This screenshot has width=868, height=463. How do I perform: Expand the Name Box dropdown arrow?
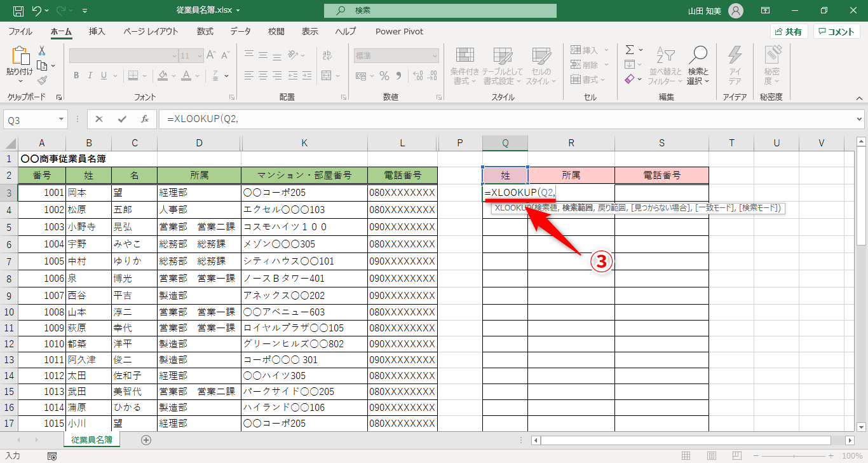point(61,119)
